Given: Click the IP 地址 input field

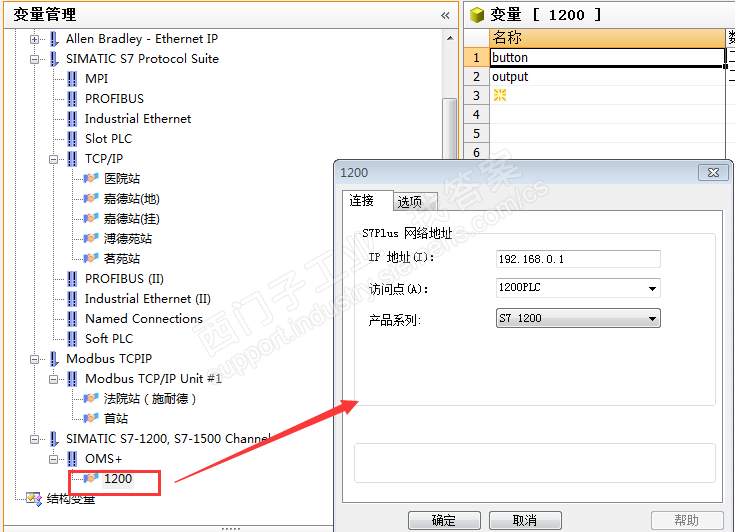Looking at the screenshot, I should pyautogui.click(x=578, y=259).
